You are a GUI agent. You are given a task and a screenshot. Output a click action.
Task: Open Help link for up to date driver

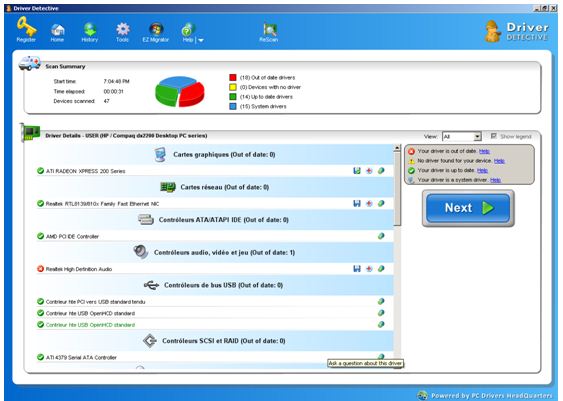pos(482,171)
